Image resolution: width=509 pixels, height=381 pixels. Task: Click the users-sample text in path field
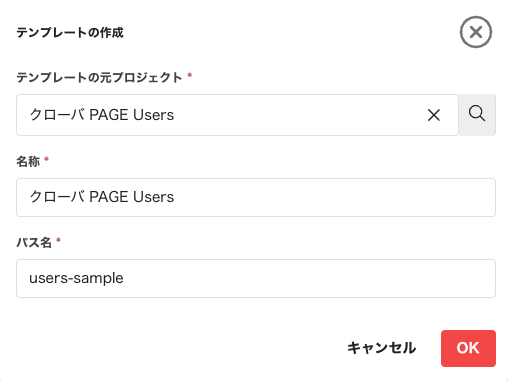point(76,279)
